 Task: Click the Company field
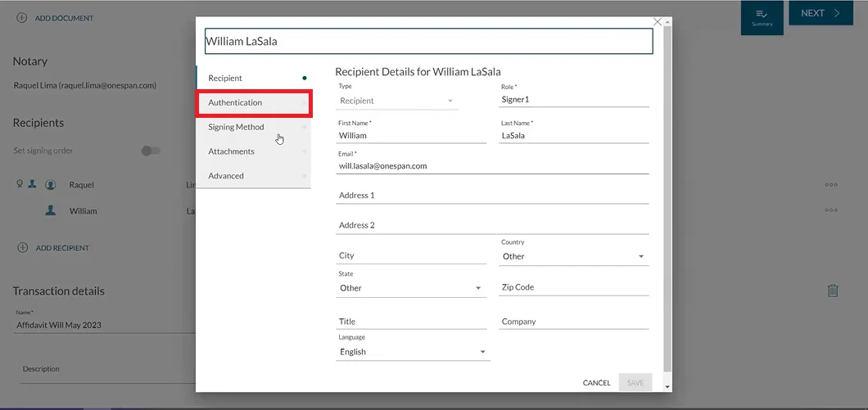pyautogui.click(x=573, y=322)
